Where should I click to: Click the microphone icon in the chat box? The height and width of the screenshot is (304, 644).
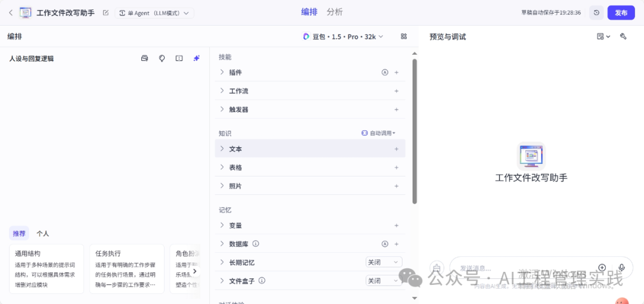(x=621, y=268)
